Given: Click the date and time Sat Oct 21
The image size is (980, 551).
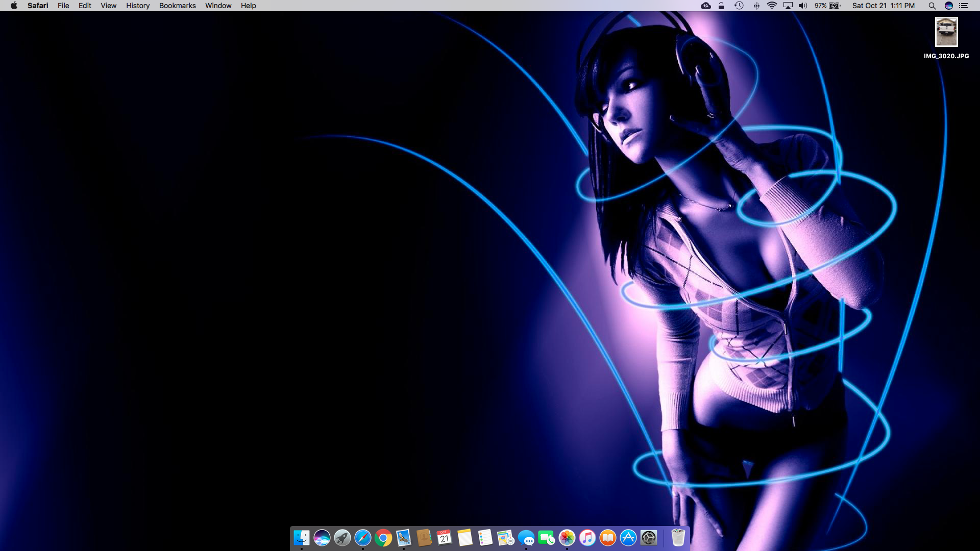Looking at the screenshot, I should pyautogui.click(x=883, y=6).
